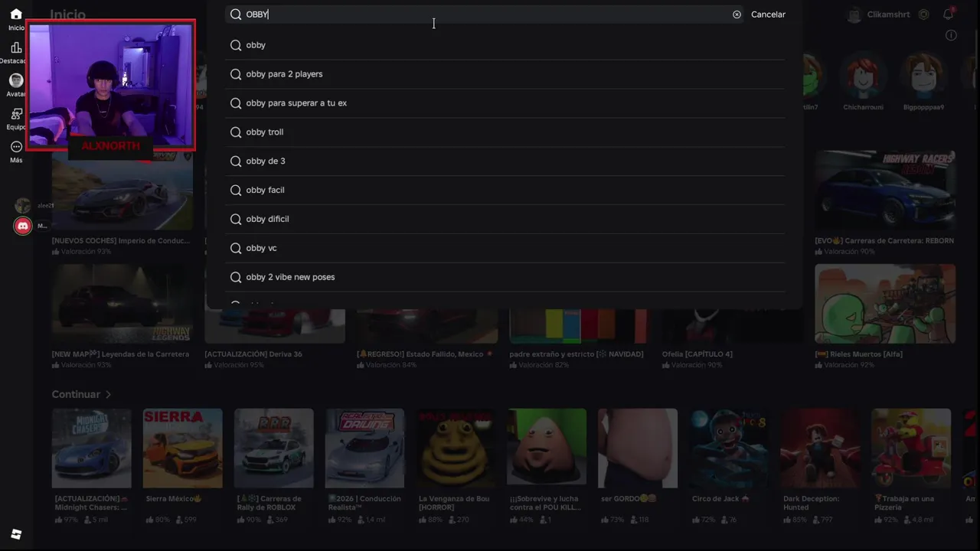Viewport: 980px width, 551px height.
Task: Click 'Leyendas de la Carretera' game title
Action: coord(120,354)
